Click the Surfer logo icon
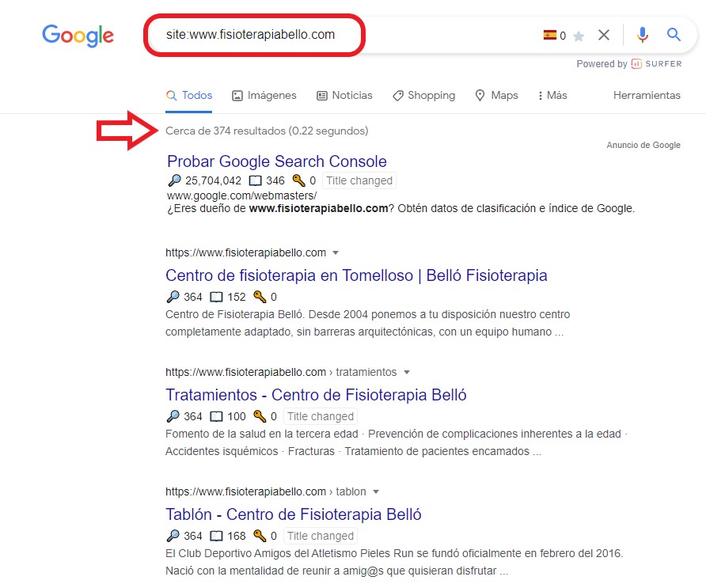 coord(636,63)
